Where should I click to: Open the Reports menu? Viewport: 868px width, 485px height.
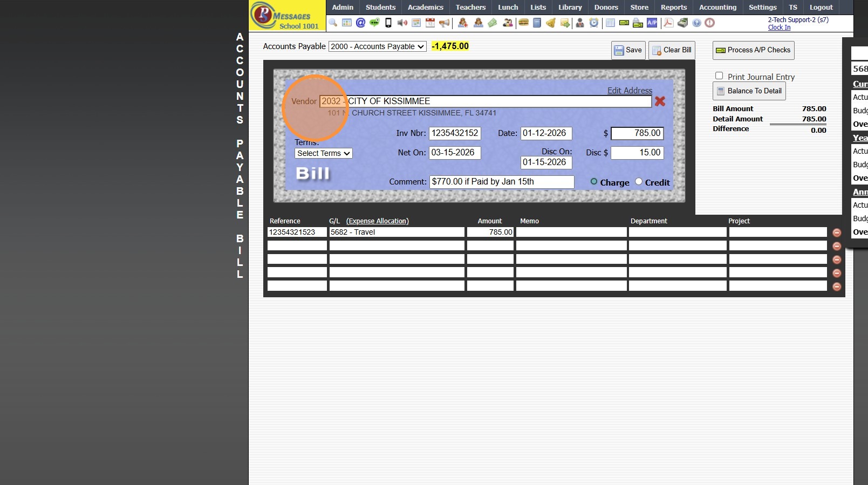pyautogui.click(x=674, y=7)
